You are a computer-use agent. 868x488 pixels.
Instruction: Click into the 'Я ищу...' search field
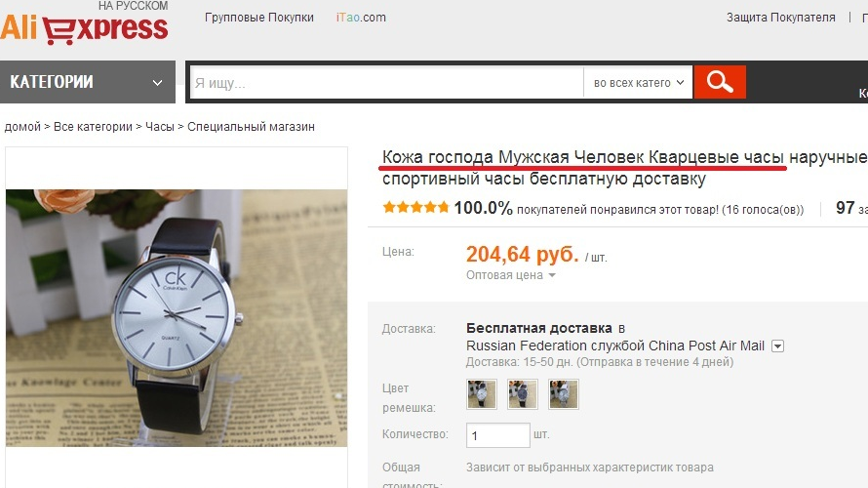386,83
